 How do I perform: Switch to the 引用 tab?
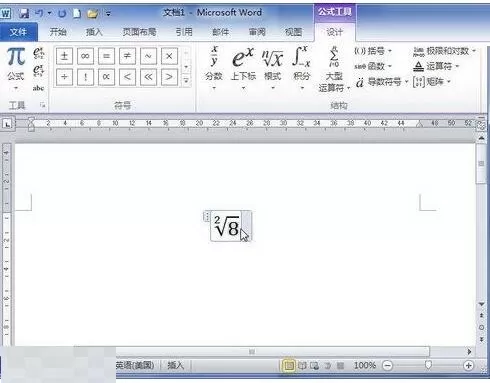(x=184, y=32)
